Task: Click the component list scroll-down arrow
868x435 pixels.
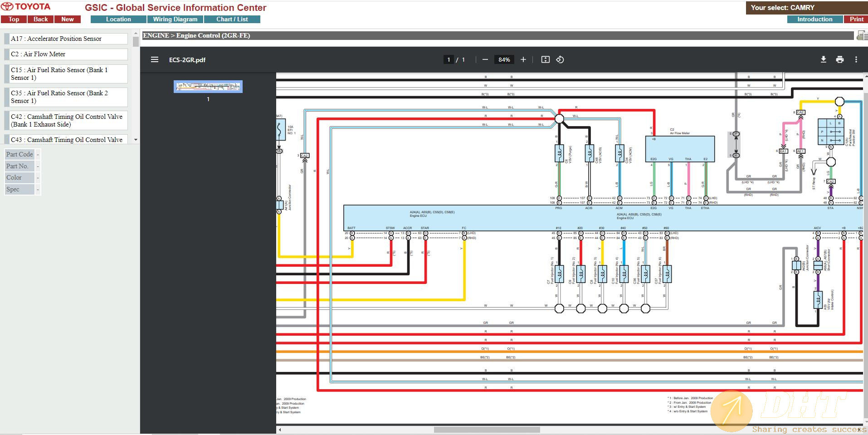Action: 136,140
